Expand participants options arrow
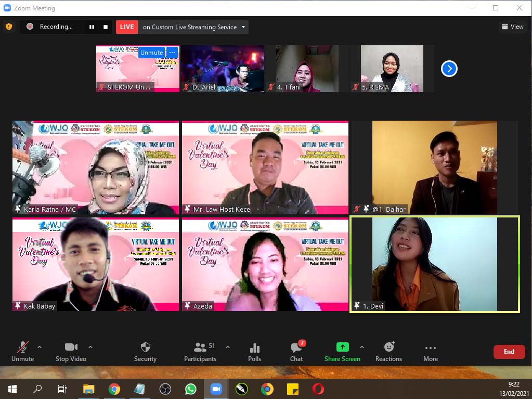The image size is (532, 399). point(228,347)
